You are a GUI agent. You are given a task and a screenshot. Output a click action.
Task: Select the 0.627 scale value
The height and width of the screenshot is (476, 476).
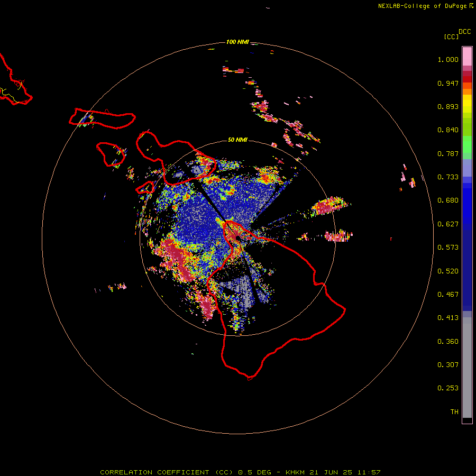pyautogui.click(x=448, y=224)
